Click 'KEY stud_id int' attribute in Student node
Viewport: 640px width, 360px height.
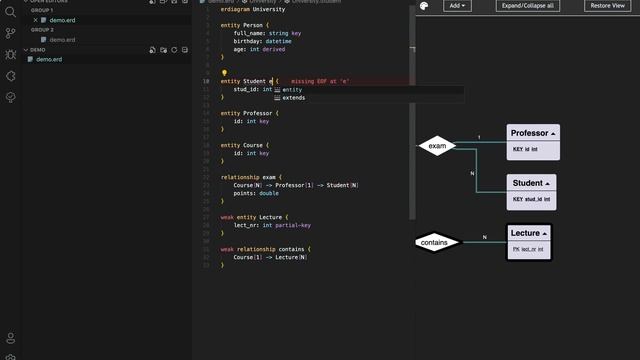click(x=531, y=199)
